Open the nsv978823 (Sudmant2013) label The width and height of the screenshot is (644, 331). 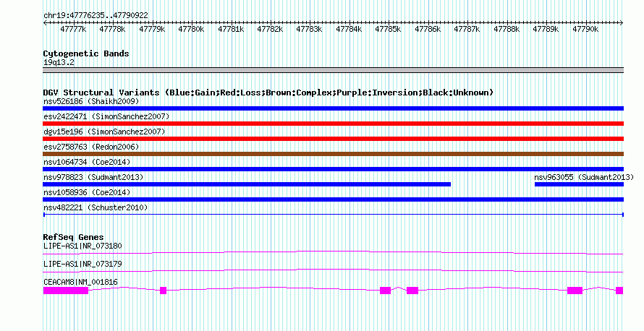93,177
